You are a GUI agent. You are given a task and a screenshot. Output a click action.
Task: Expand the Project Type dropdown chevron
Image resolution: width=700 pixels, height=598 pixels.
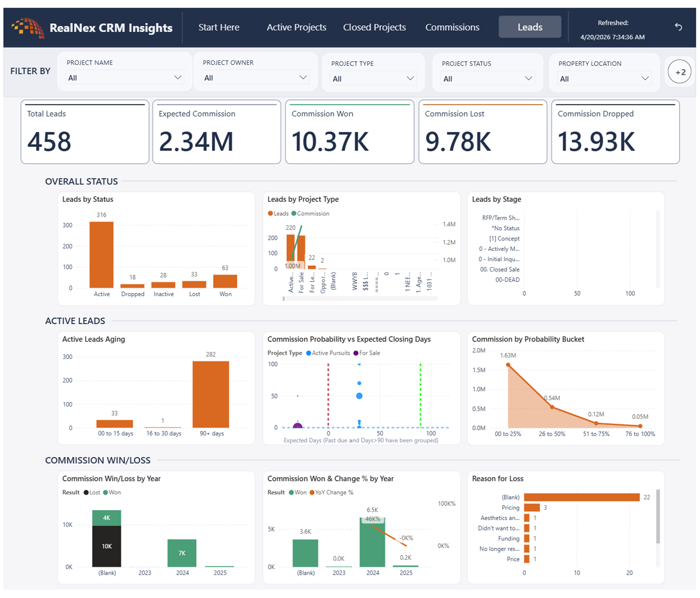tap(410, 79)
